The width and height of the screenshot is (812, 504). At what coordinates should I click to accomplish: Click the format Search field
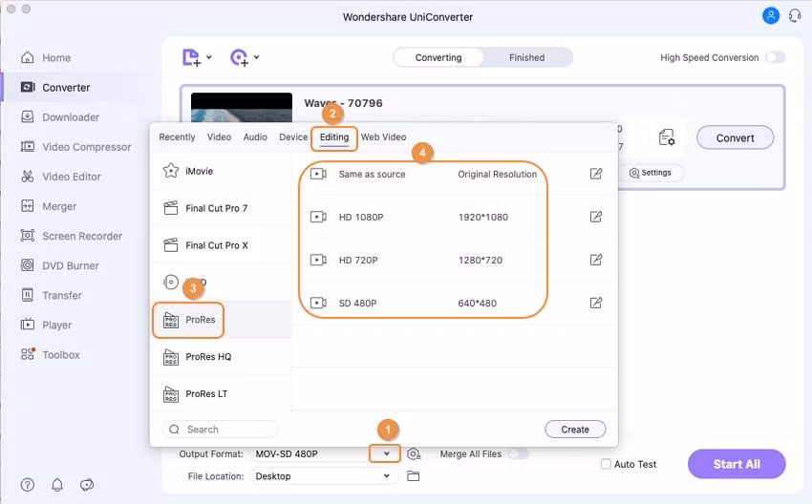pyautogui.click(x=221, y=430)
